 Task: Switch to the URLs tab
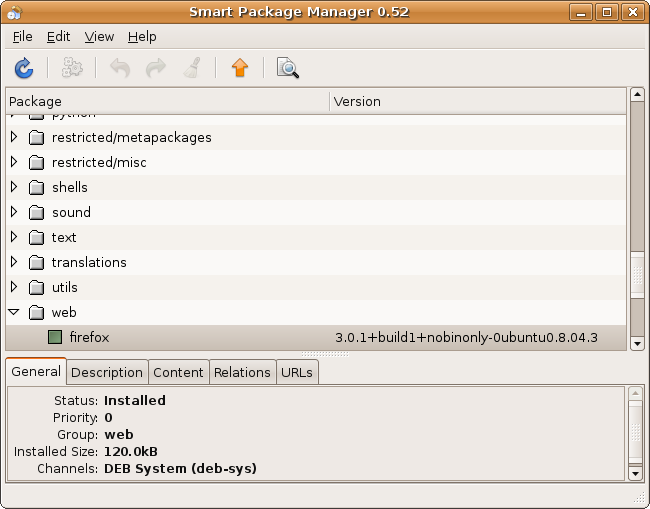tap(297, 372)
